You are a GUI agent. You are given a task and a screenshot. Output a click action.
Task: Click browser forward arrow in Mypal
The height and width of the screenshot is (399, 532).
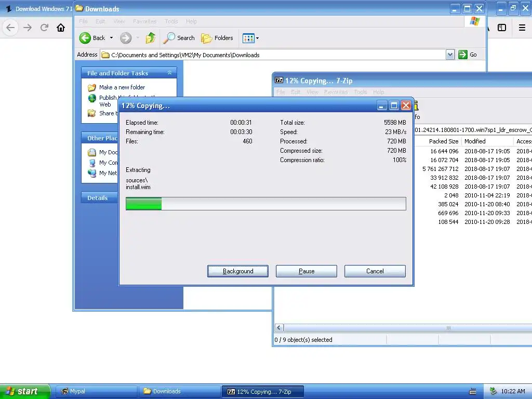28,28
